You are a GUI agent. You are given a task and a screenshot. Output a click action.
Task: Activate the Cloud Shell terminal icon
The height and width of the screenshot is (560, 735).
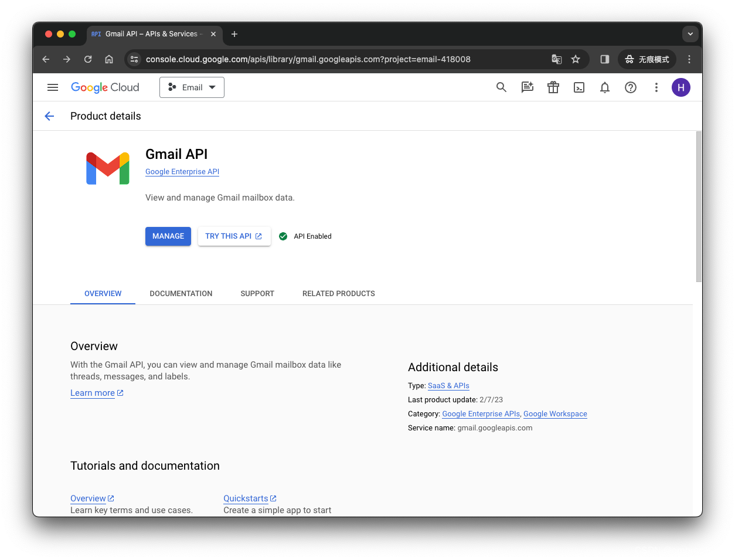pos(579,87)
